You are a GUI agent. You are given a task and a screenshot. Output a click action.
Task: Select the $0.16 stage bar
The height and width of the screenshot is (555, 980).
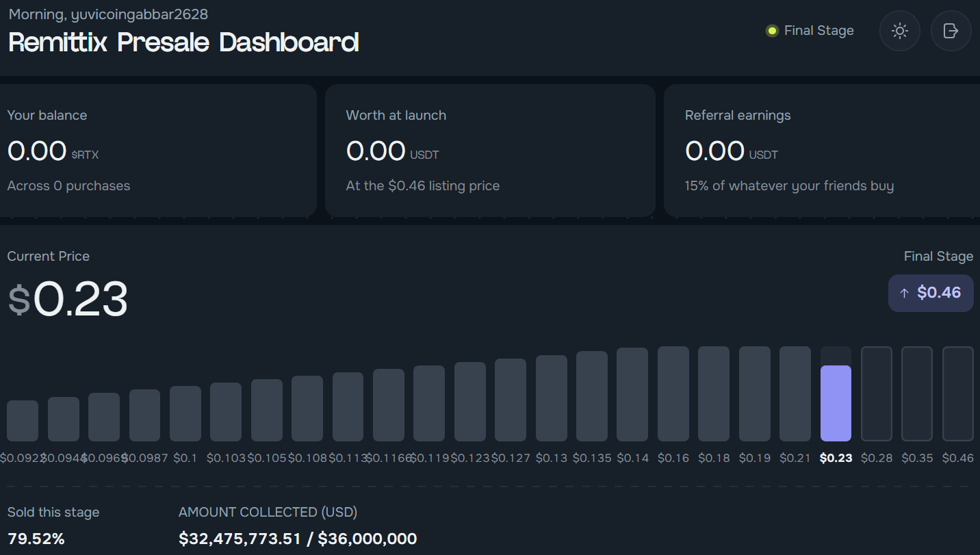(x=673, y=394)
